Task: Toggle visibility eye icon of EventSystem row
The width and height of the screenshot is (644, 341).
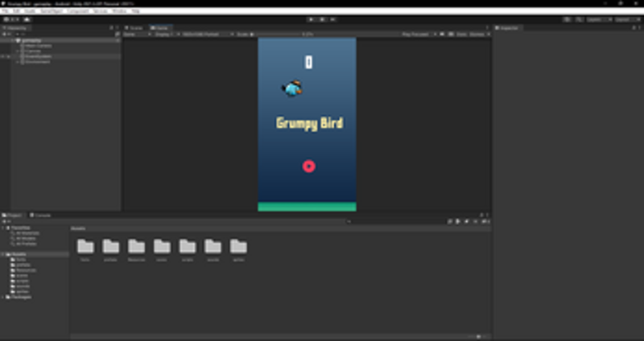Action: [x=3, y=56]
